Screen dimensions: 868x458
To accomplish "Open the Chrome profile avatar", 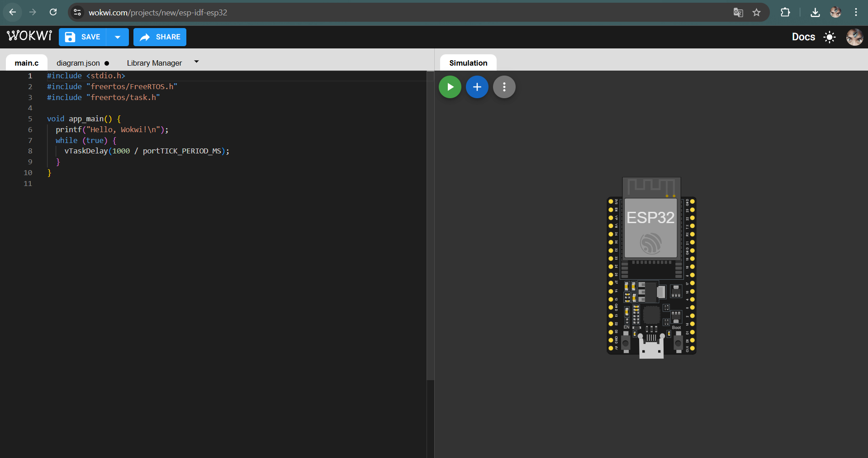I will (835, 12).
